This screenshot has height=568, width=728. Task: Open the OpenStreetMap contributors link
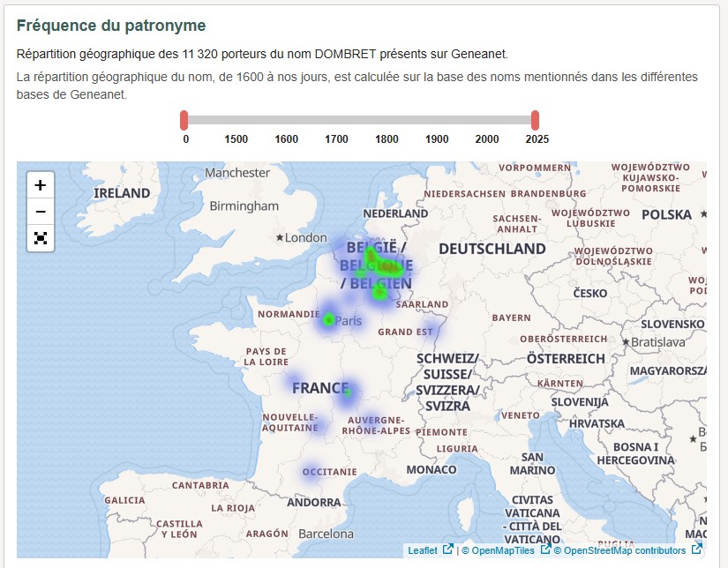coord(620,549)
